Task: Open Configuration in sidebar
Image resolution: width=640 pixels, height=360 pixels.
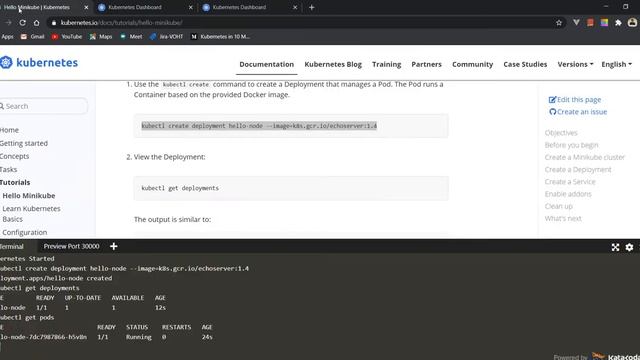Action: pyautogui.click(x=24, y=232)
